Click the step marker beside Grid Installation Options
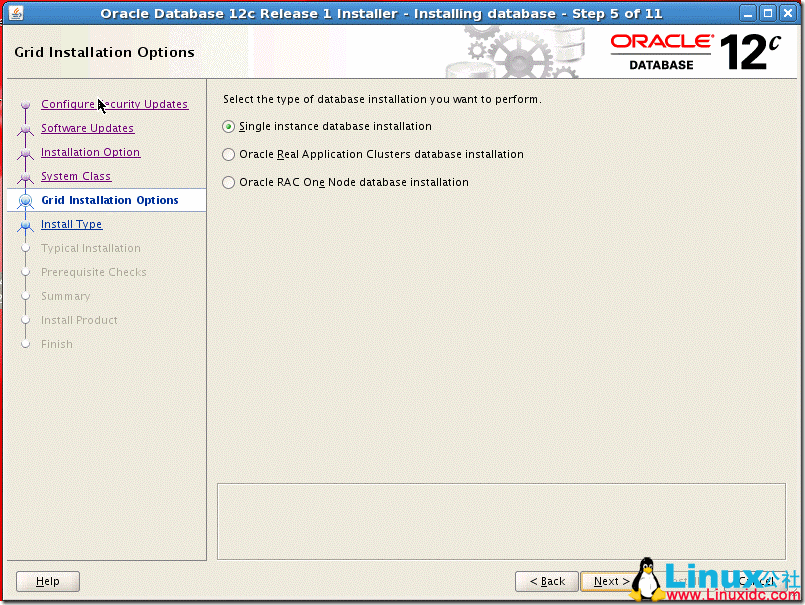Image resolution: width=805 pixels, height=605 pixels. 25,200
